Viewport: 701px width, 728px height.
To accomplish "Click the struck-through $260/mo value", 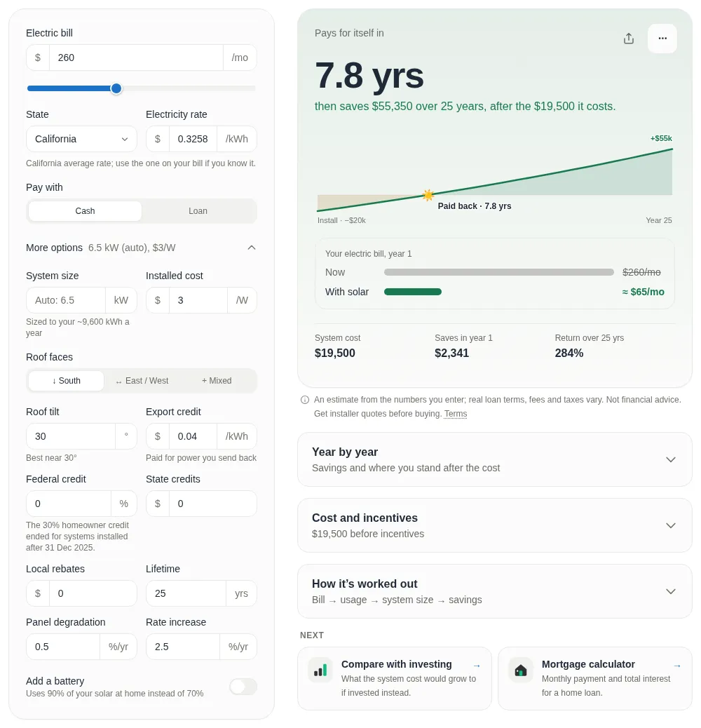I will pos(641,273).
